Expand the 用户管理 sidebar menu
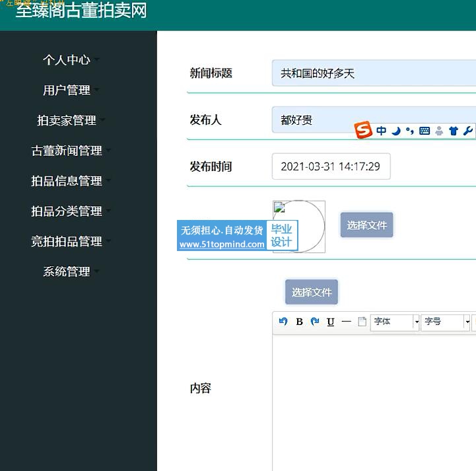 click(71, 90)
